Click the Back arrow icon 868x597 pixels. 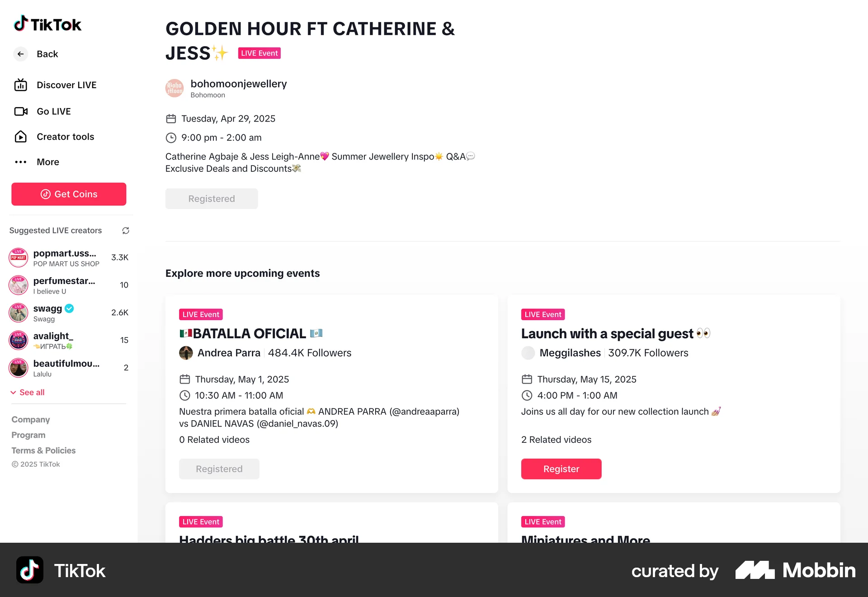pos(20,54)
